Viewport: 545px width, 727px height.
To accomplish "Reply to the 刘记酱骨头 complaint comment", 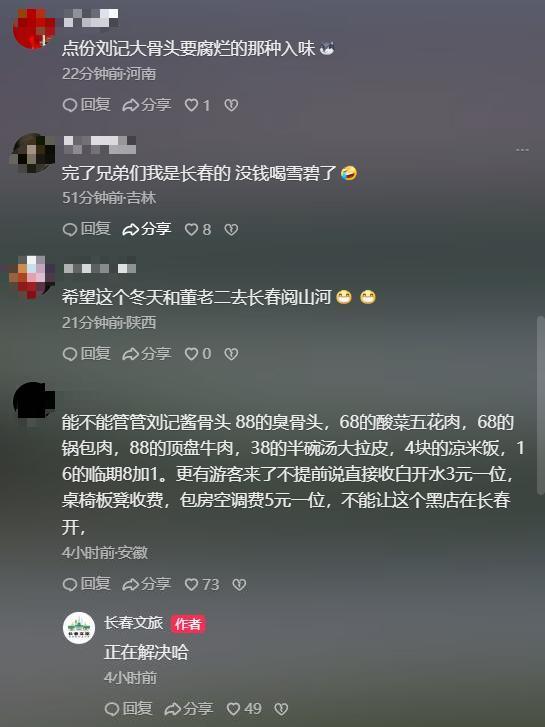I will click(86, 584).
